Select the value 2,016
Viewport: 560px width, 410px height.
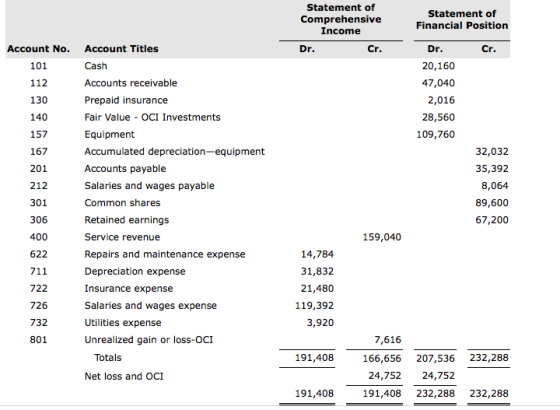441,100
